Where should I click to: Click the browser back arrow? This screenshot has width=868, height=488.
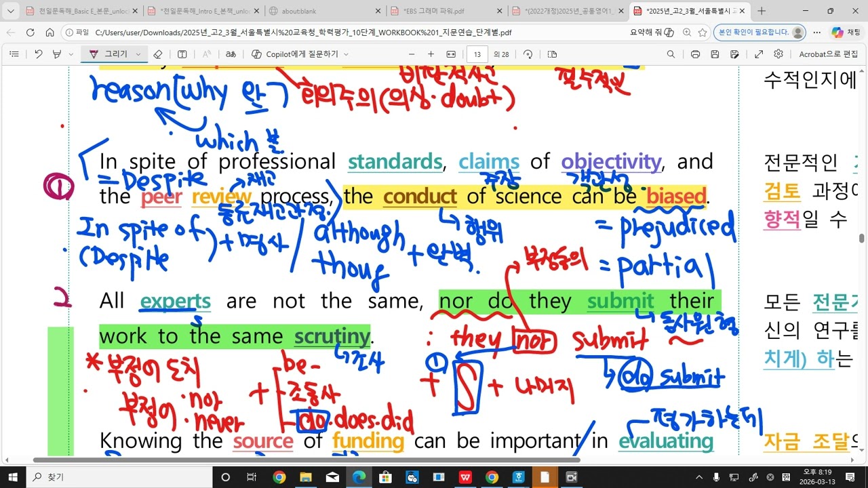pos(11,33)
